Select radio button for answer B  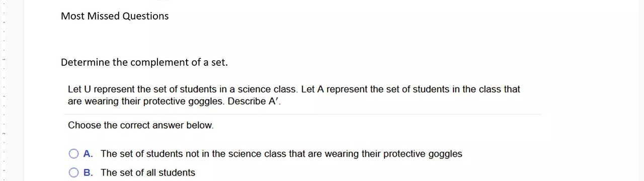click(74, 173)
